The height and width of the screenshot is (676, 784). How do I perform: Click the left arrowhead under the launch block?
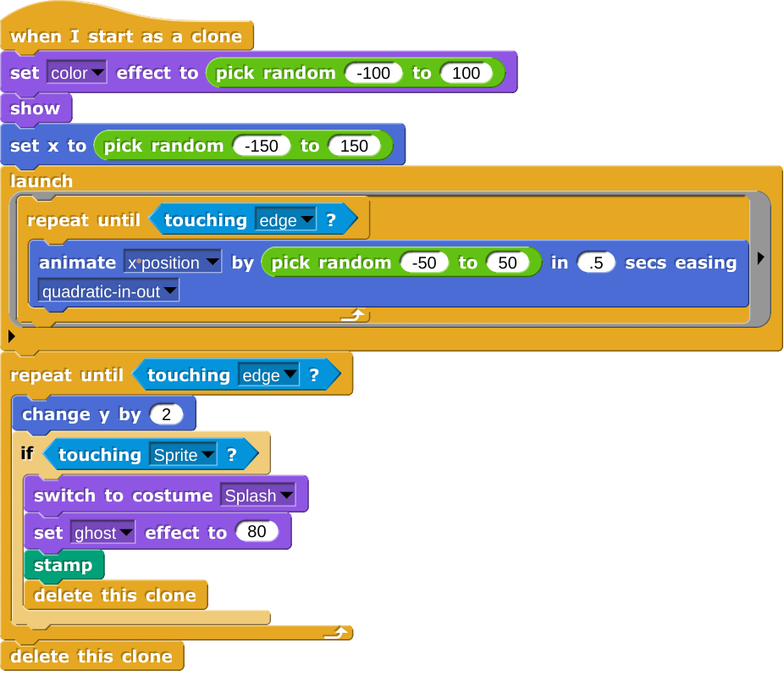pos(12,335)
